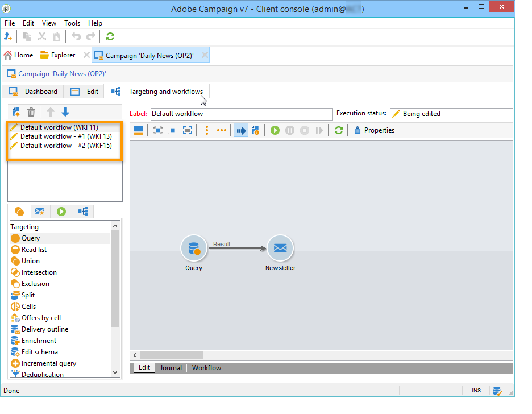Click the horizontal scrollbar left arrow
Image resolution: width=532 pixels, height=414 pixels.
coord(135,355)
